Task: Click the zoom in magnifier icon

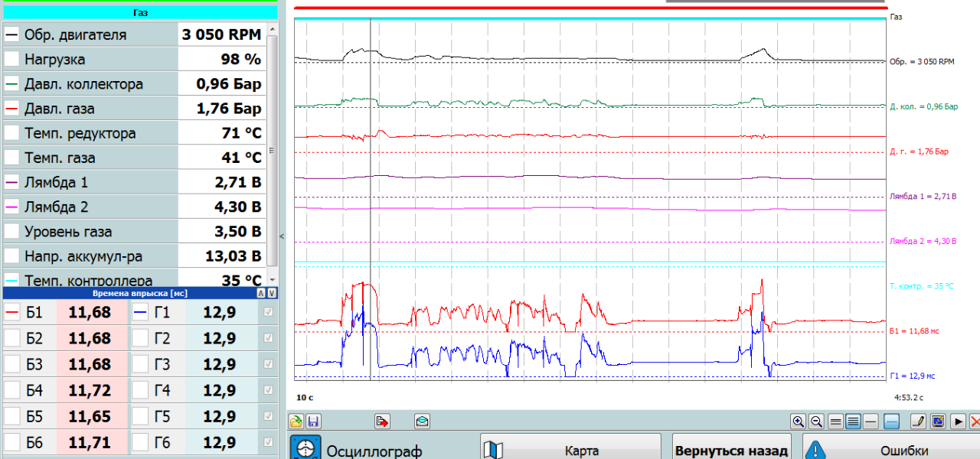Action: [799, 422]
